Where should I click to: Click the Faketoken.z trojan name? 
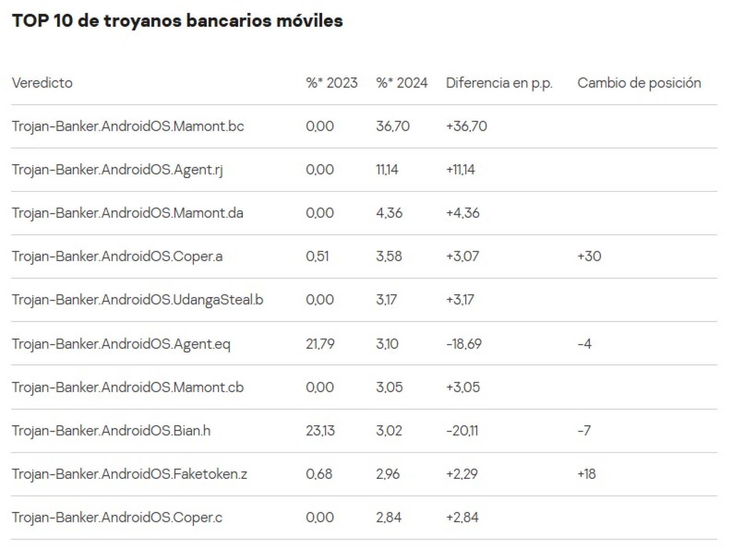(x=129, y=474)
